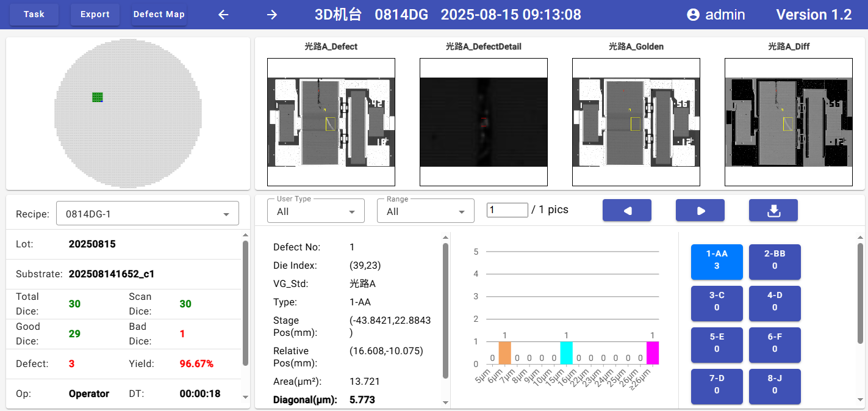Click the cyan 15µm histogram bar
The width and height of the screenshot is (868, 411).
[566, 353]
